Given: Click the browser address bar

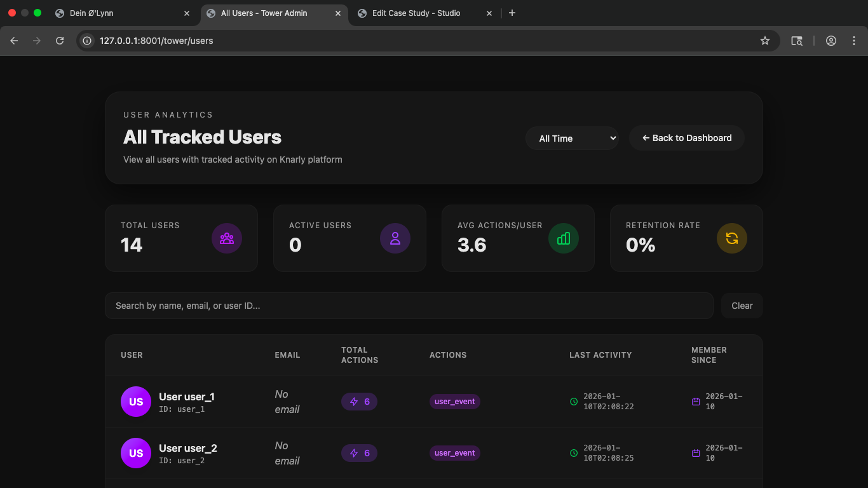Looking at the screenshot, I should (x=419, y=41).
